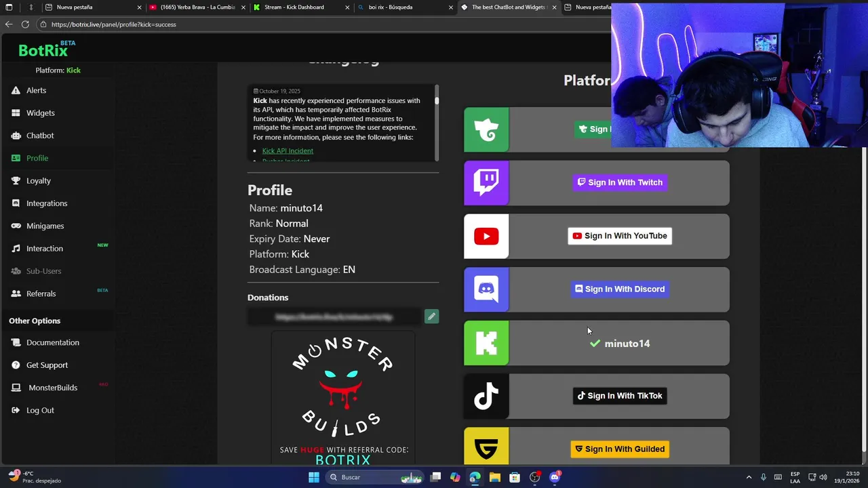This screenshot has height=488, width=868.
Task: Open File Explorer from the taskbar
Action: point(495,477)
